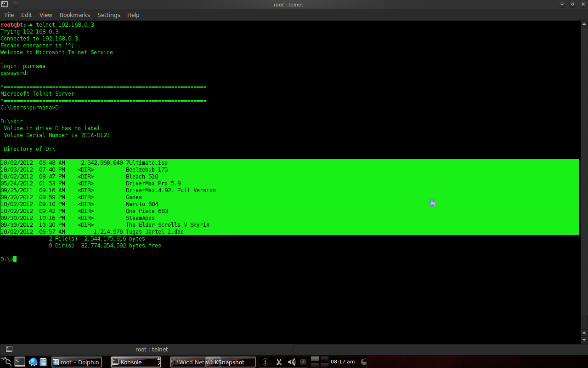588x368 pixels.
Task: Open the Edit menu
Action: pyautogui.click(x=27, y=15)
